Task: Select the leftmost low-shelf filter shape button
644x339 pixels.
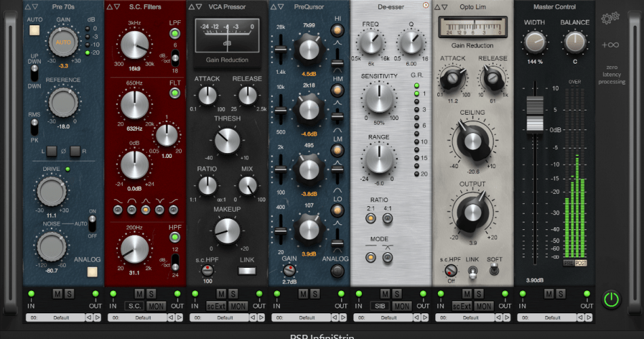Action: [118, 210]
